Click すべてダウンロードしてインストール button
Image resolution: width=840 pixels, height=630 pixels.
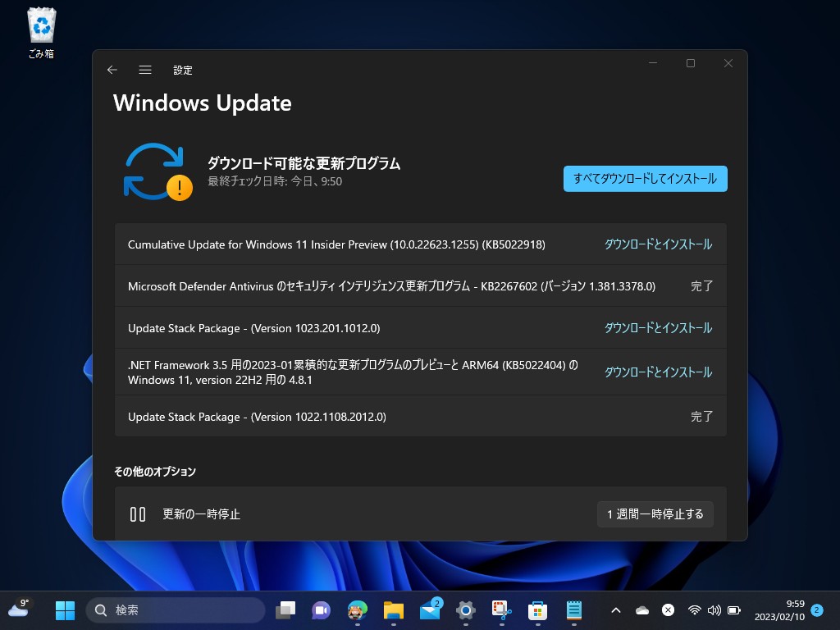645,178
